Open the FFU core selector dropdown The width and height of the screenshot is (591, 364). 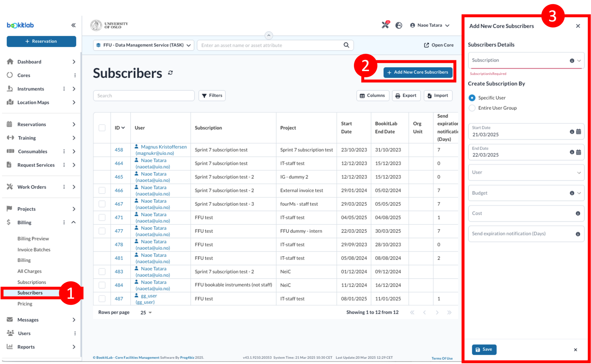(x=143, y=45)
